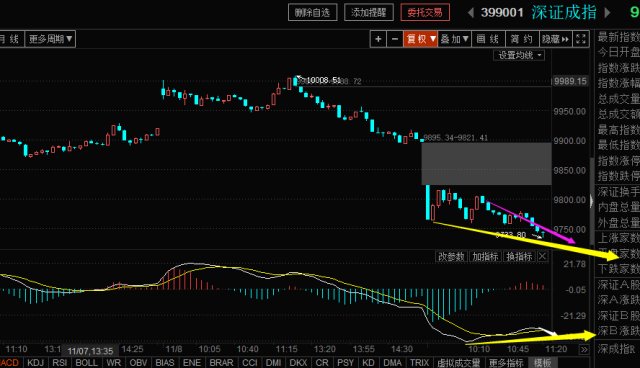This screenshot has width=640, height=368.
Task: Switch to BIAS indicator tab
Action: [x=165, y=363]
